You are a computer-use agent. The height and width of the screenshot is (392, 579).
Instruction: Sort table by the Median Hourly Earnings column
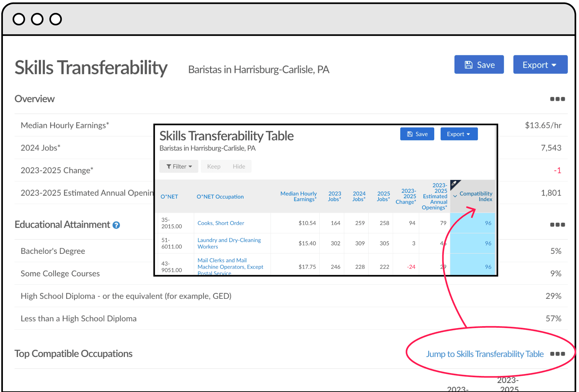pyautogui.click(x=299, y=196)
